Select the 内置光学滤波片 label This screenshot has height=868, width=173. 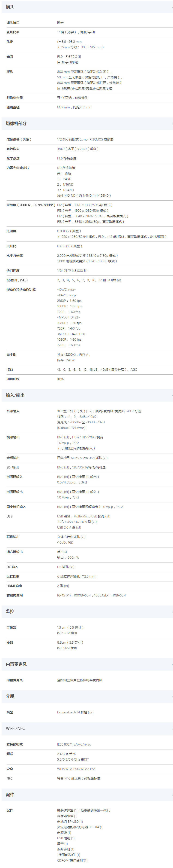(18, 168)
